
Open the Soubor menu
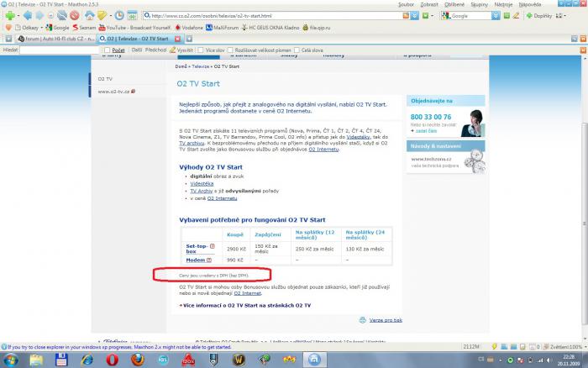click(406, 4)
